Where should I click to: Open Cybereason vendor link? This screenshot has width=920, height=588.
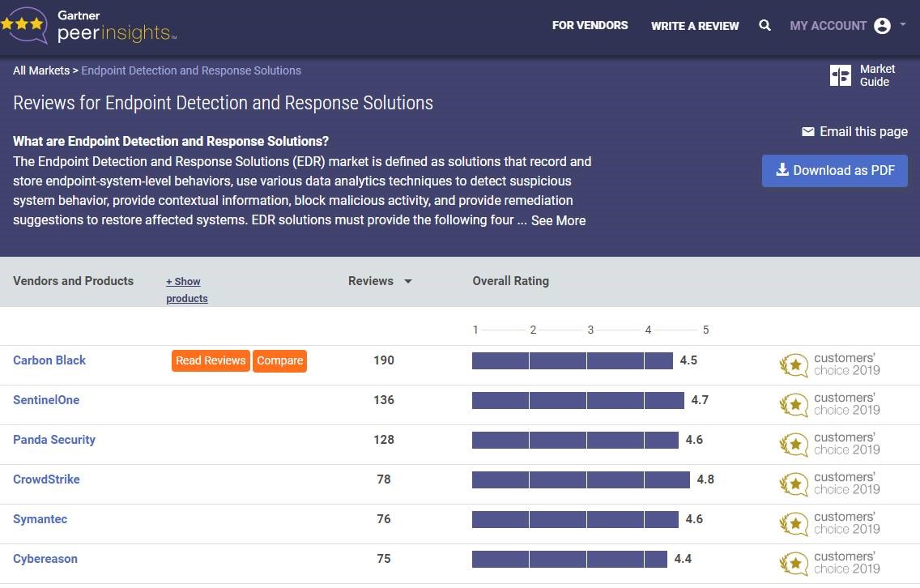coord(45,559)
